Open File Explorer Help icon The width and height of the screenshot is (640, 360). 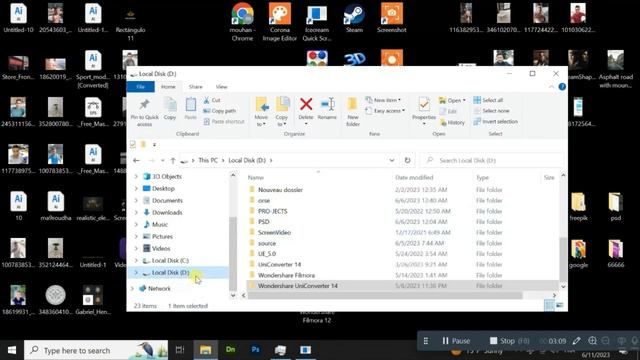(562, 87)
